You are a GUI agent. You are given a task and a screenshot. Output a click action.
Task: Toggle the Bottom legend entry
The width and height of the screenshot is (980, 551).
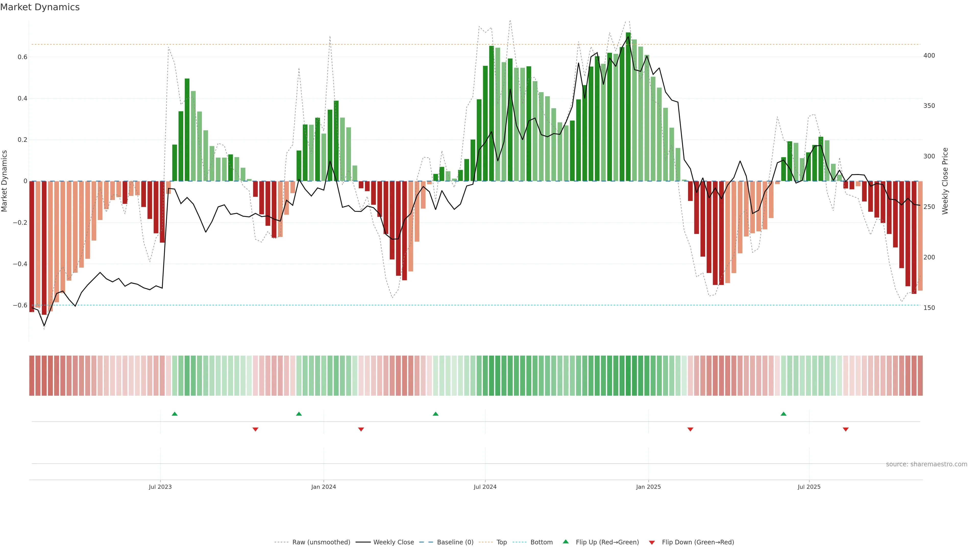tap(541, 542)
